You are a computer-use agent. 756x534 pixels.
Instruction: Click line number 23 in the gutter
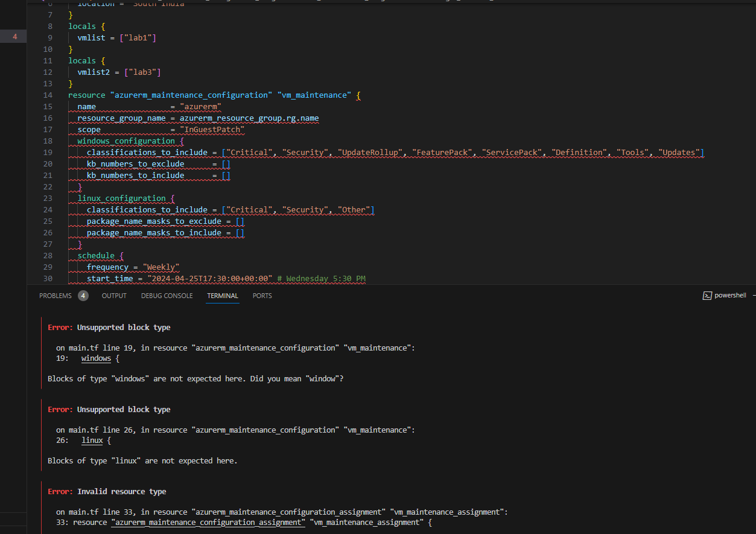coord(48,199)
